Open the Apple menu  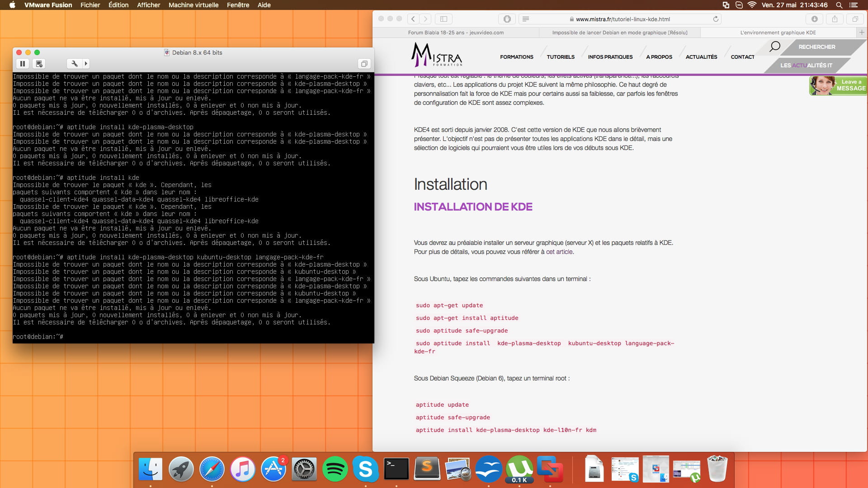click(x=12, y=5)
